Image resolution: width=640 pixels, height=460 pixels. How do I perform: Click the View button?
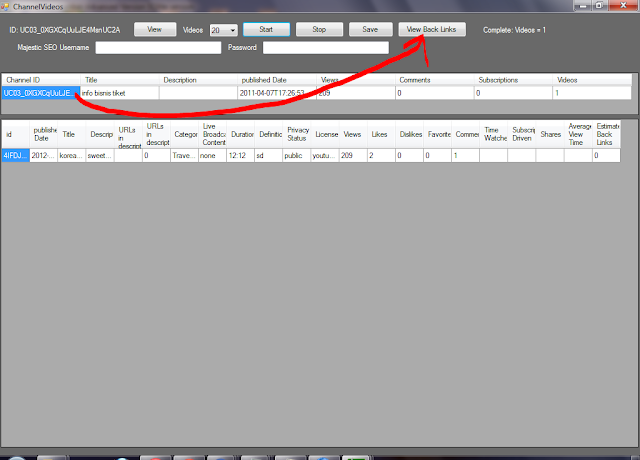[155, 29]
